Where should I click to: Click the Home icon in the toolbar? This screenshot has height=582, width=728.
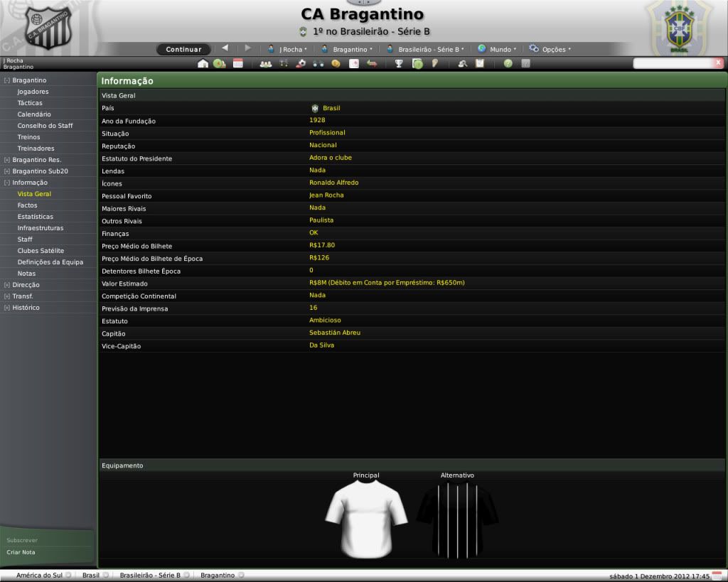(203, 63)
